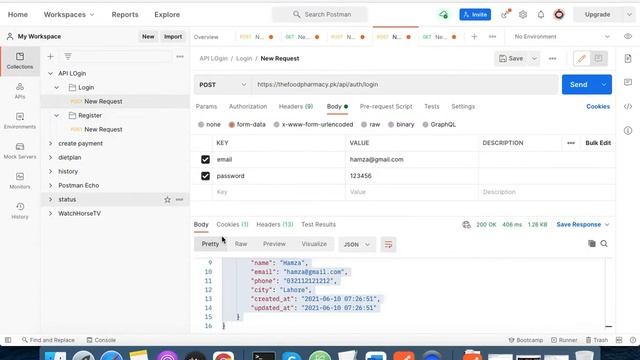Open the code snippet panel icon
Screen dimensions: 640x360
pyautogui.click(x=628, y=107)
